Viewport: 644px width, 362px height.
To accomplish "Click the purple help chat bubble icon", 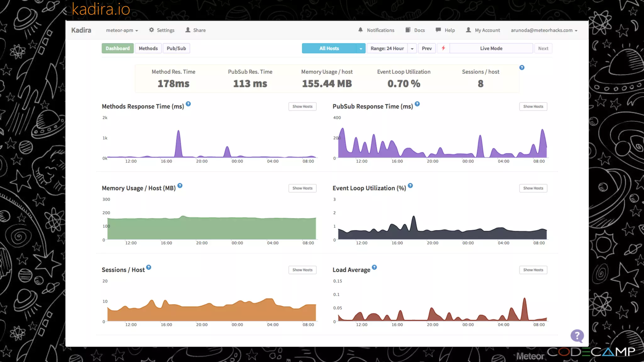I will coord(577,336).
